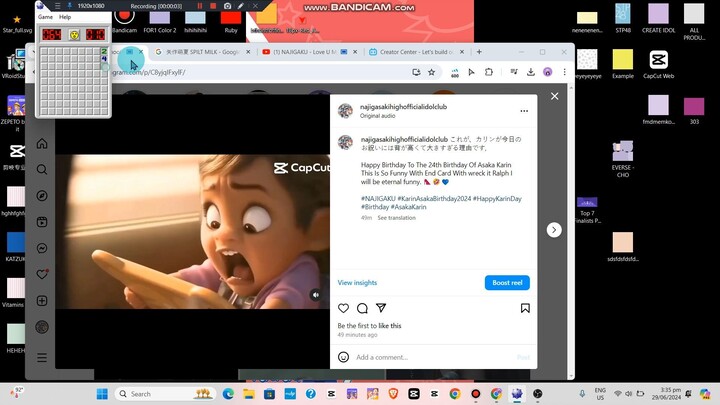Open browser extensions puzzle icon
The image size is (720, 405).
(489, 72)
